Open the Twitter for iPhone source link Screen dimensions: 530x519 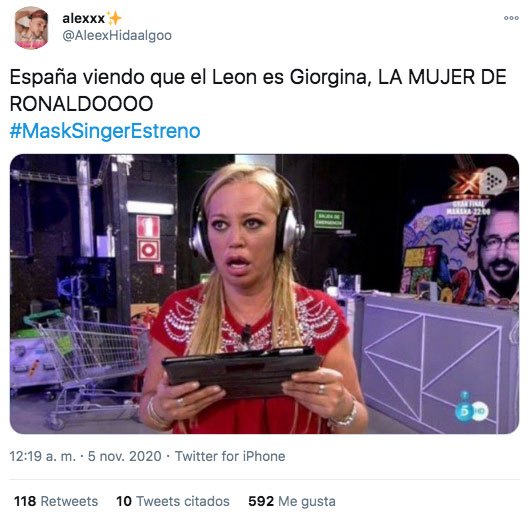tap(230, 456)
